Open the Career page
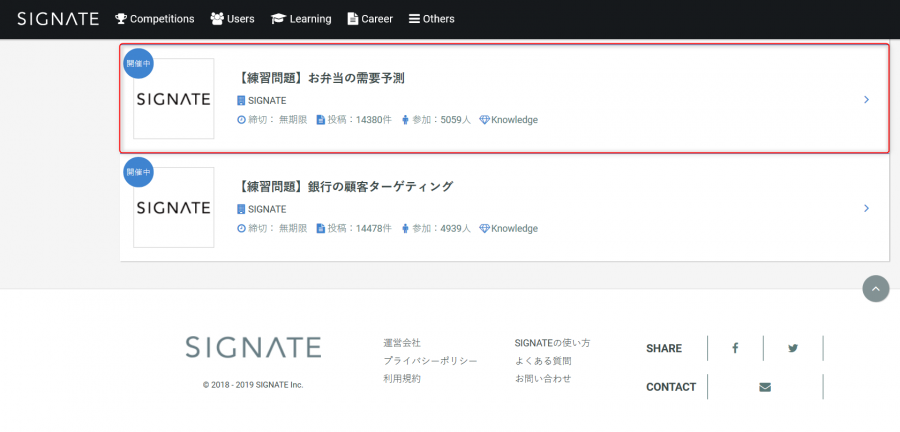Image resolution: width=900 pixels, height=432 pixels. [x=370, y=19]
